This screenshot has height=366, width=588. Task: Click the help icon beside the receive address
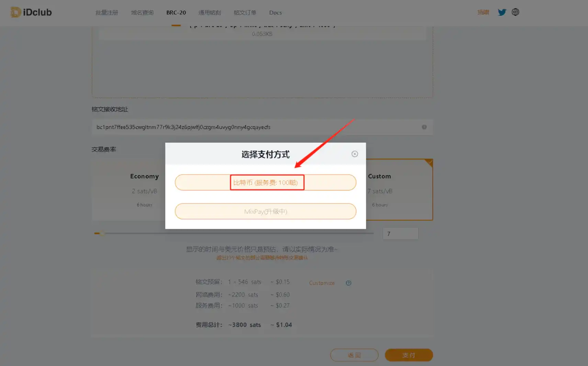pos(424,127)
